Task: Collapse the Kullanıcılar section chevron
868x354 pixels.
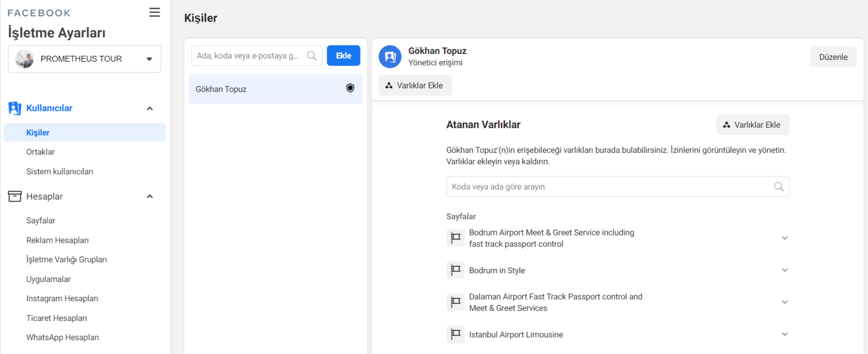Action: point(150,109)
